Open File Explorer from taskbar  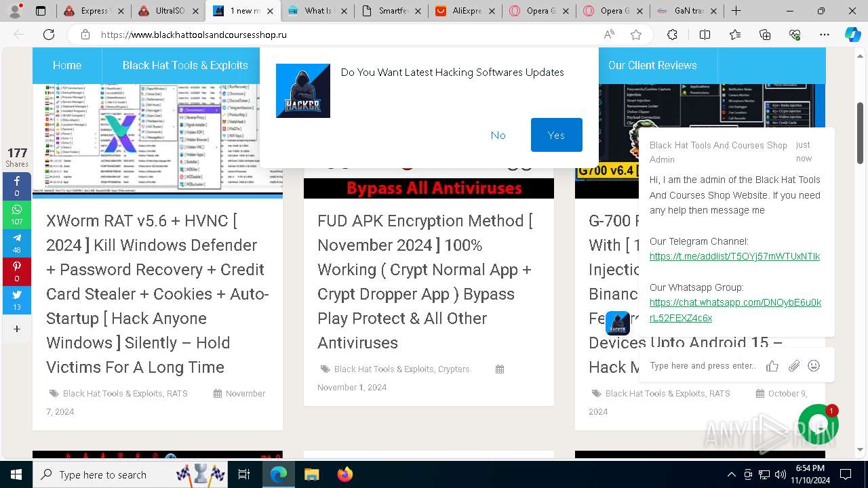click(x=311, y=474)
